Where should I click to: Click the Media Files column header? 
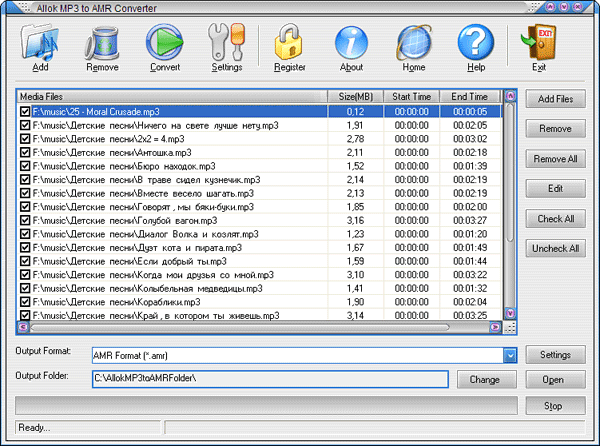(x=172, y=96)
